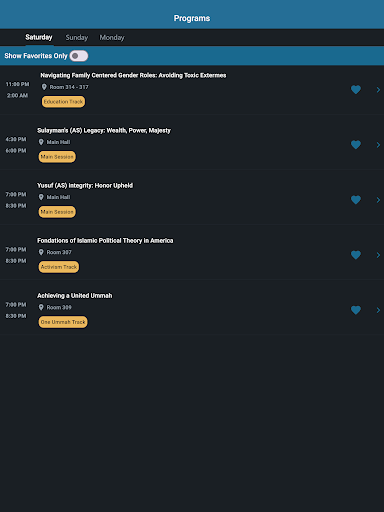Tap the heart for Sulayman's Legacy session
Screen dimensions: 384x512
tap(356, 145)
